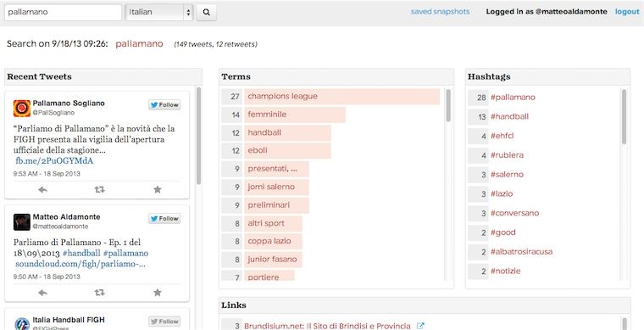644x330 pixels.
Task: Click the magnifier search button
Action: coord(206,13)
